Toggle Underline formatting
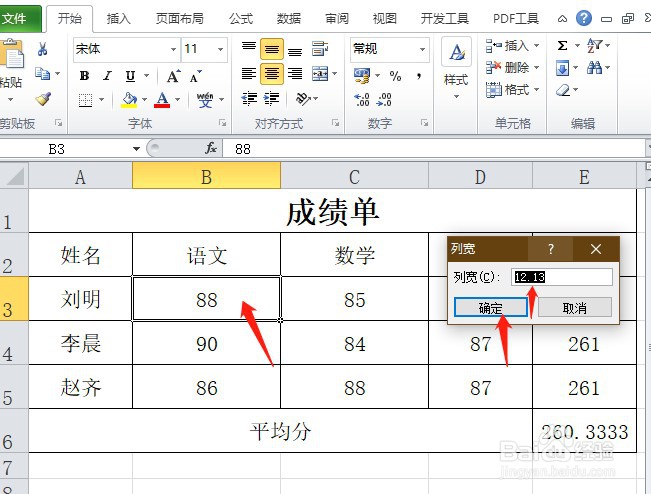 point(130,76)
